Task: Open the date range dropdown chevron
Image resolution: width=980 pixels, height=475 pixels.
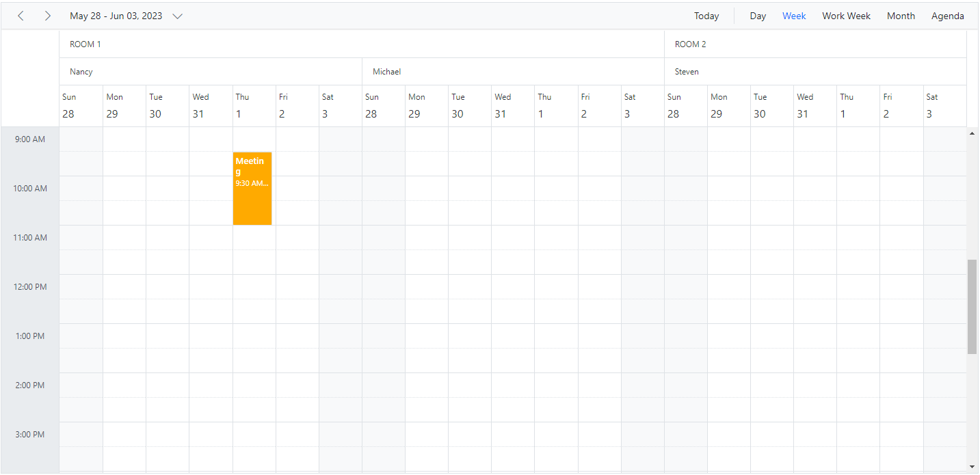Action: (x=177, y=16)
